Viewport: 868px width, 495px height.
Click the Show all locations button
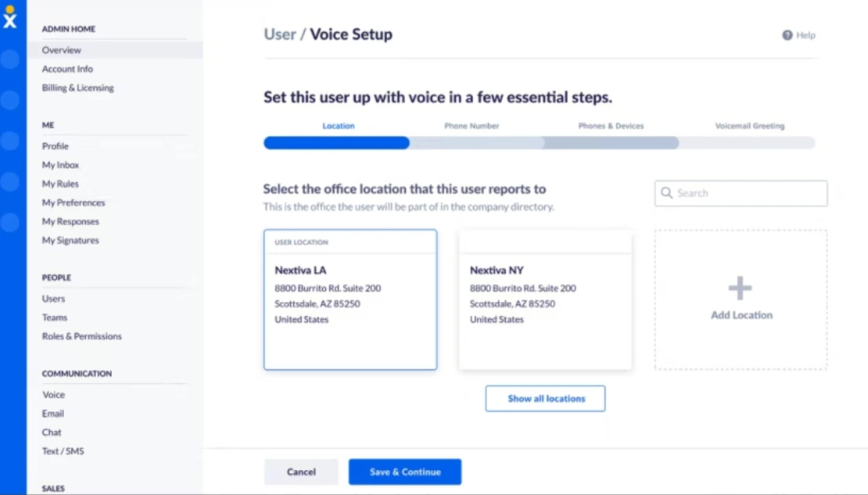(545, 398)
